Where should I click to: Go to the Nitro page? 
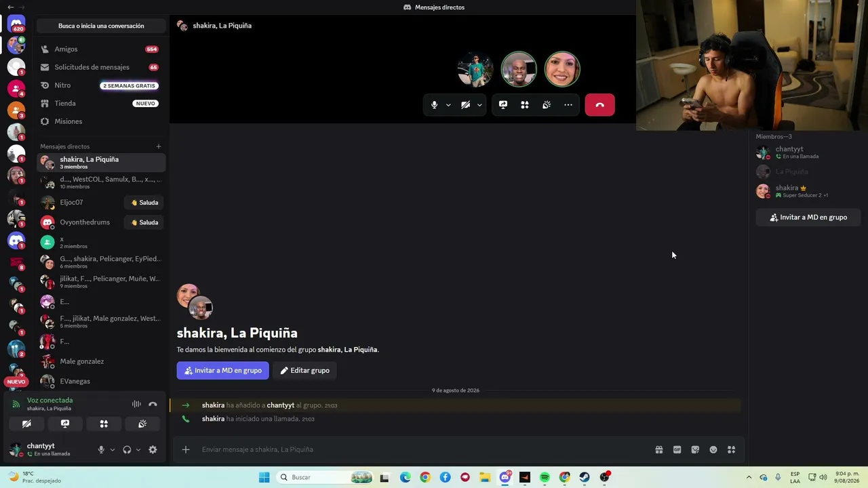coord(101,85)
